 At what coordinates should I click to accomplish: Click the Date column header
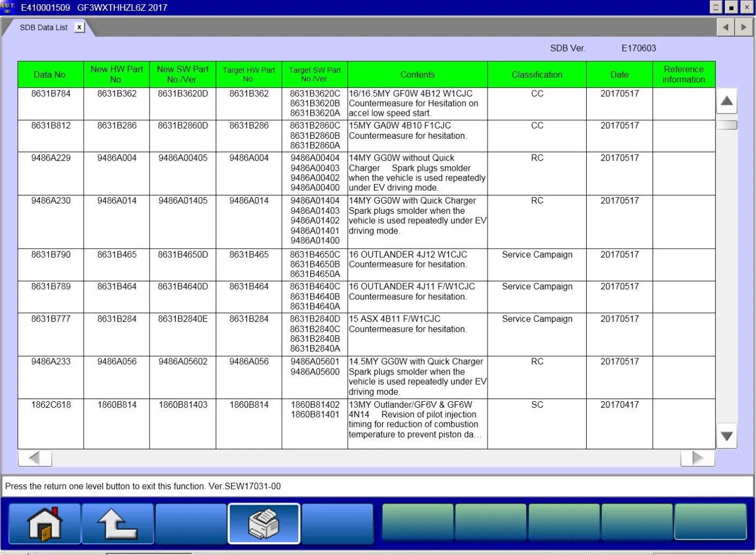pyautogui.click(x=619, y=74)
